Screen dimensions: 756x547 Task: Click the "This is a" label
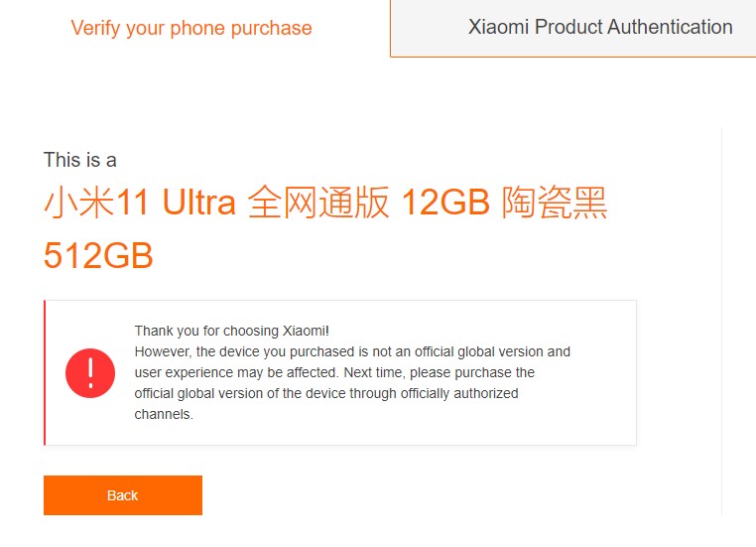click(x=80, y=160)
